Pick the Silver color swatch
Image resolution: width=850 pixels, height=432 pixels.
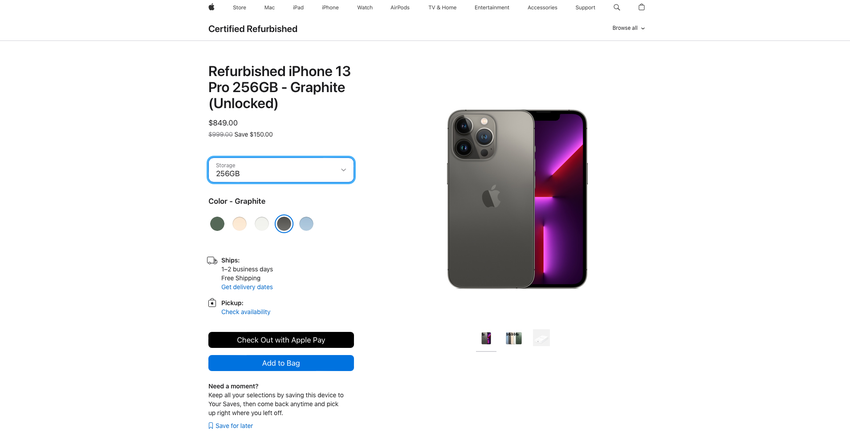point(262,224)
